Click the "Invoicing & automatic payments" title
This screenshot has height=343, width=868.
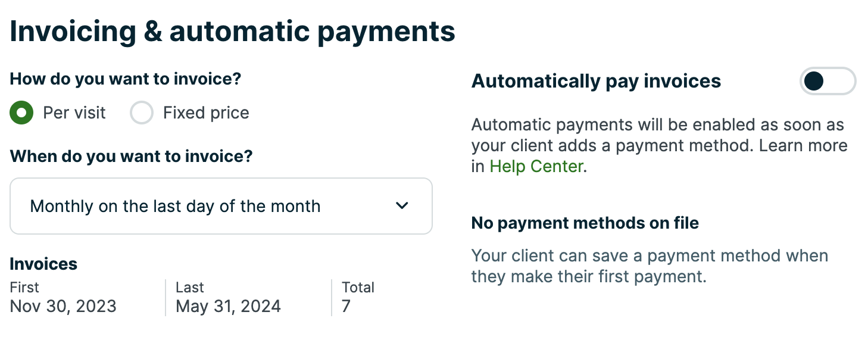coord(232,32)
